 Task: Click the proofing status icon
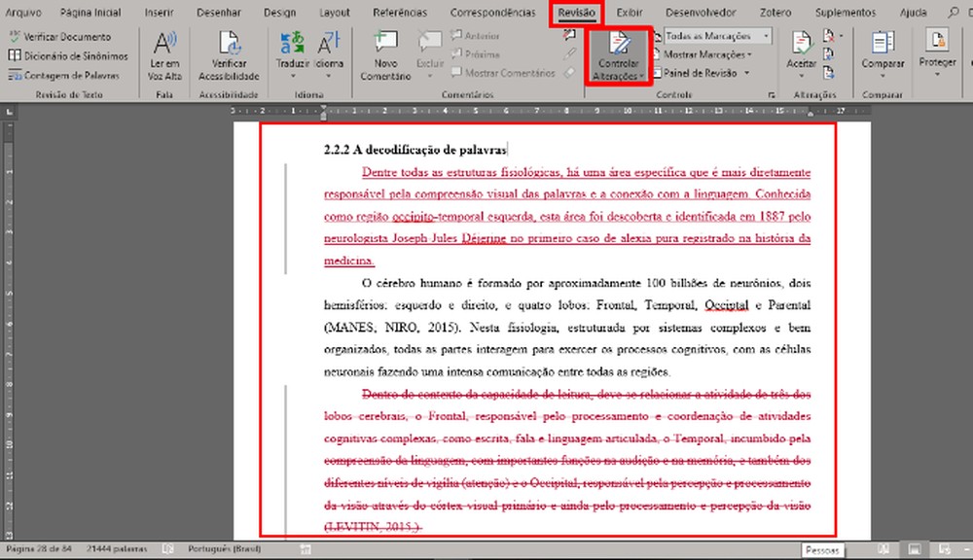pos(167,549)
